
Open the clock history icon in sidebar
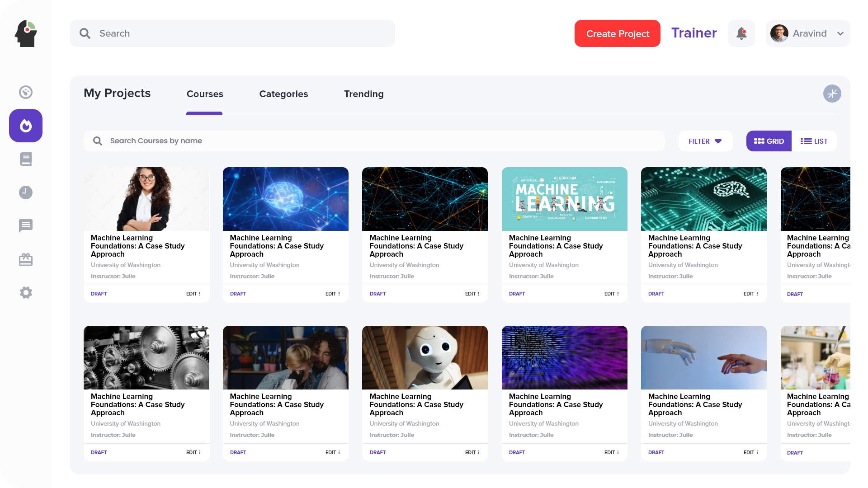pyautogui.click(x=26, y=192)
